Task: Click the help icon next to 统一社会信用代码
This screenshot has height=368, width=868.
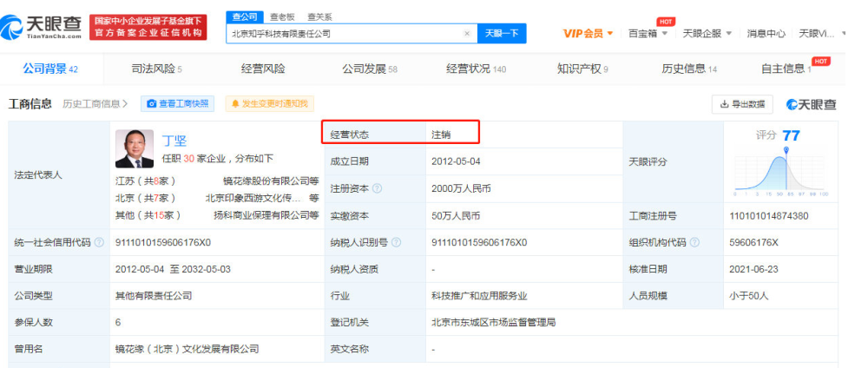Action: tap(99, 242)
